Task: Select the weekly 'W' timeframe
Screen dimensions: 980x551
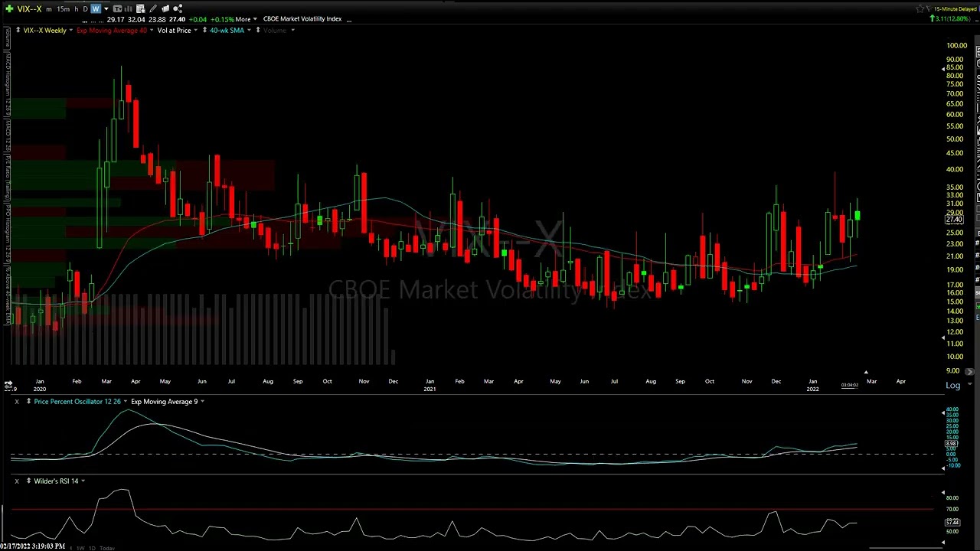Action: coord(96,8)
